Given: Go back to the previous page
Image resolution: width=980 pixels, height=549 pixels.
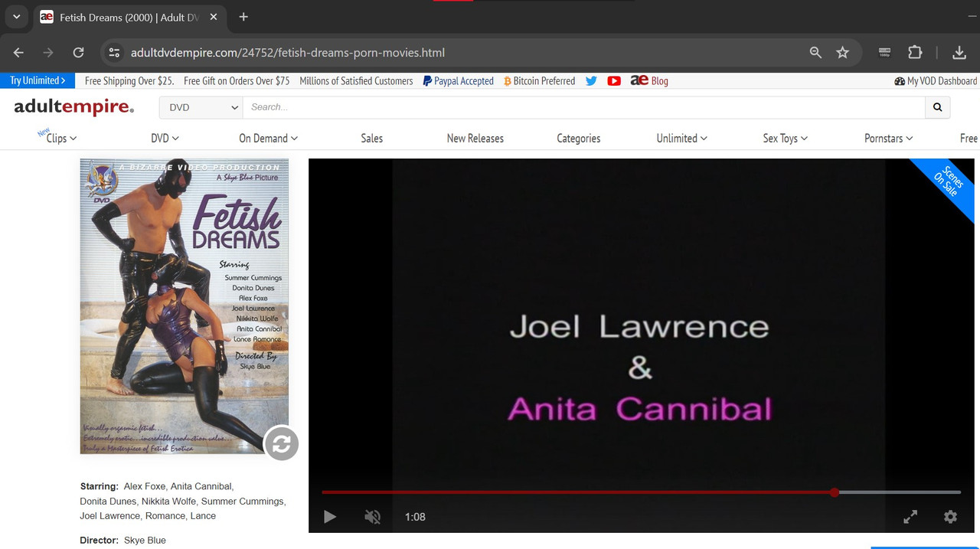Looking at the screenshot, I should [x=18, y=53].
